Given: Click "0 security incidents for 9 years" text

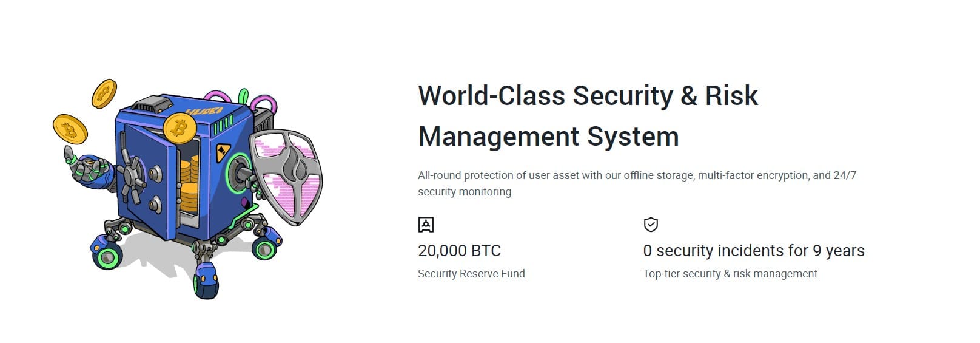Looking at the screenshot, I should click(x=753, y=251).
